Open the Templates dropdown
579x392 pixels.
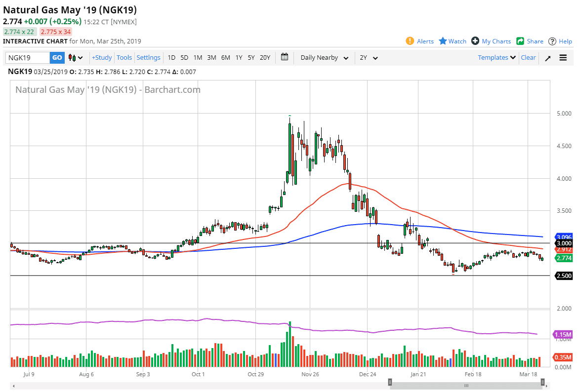[x=496, y=58]
